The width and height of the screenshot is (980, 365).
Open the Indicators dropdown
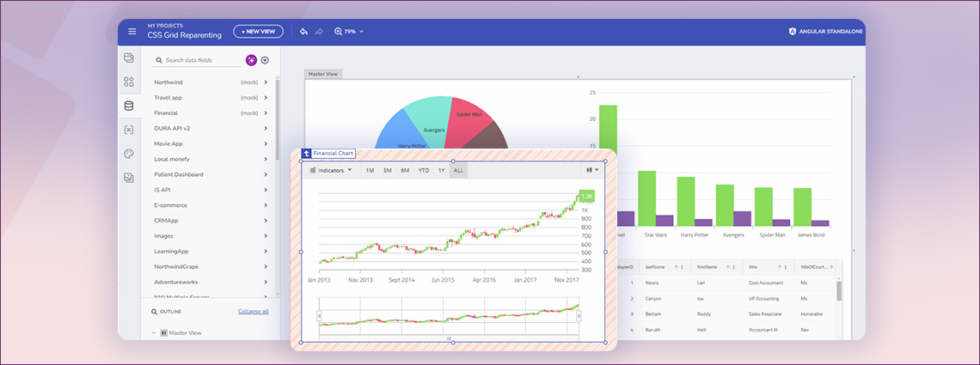[331, 170]
